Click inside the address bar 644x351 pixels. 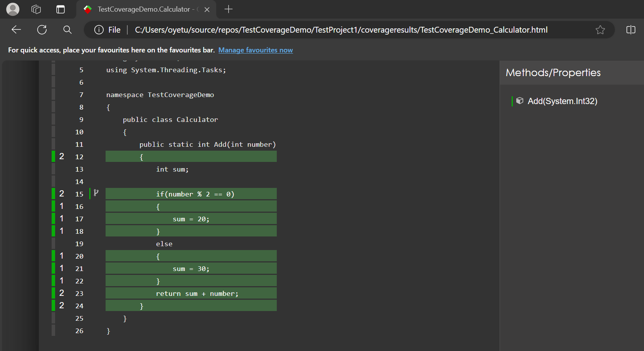point(342,30)
